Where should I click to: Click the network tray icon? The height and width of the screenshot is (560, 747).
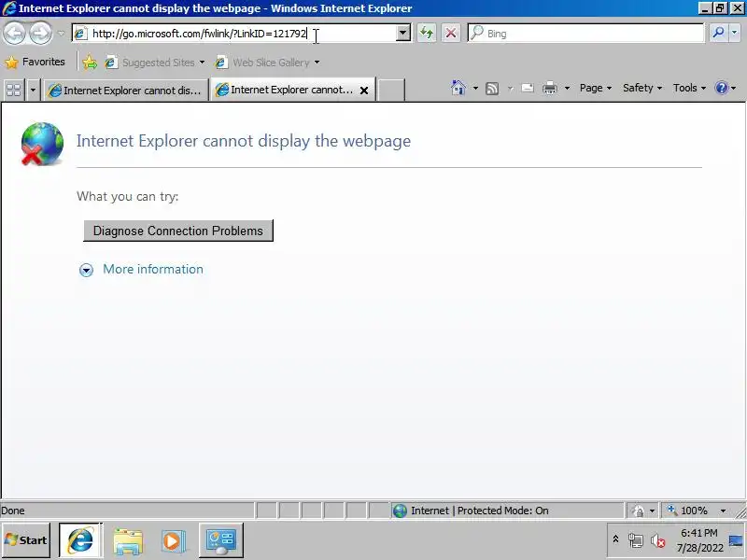[636, 540]
